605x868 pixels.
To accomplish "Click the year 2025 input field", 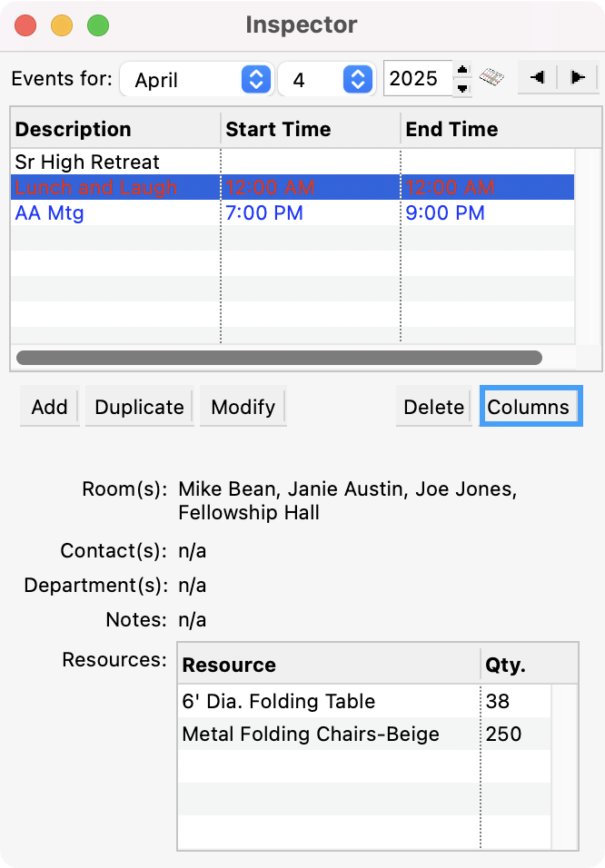I will pos(416,79).
